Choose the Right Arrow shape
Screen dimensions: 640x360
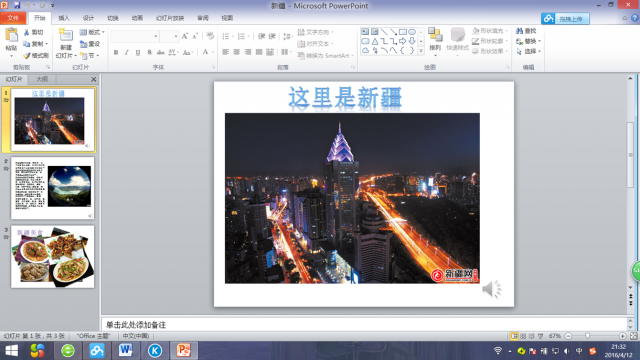click(402, 41)
